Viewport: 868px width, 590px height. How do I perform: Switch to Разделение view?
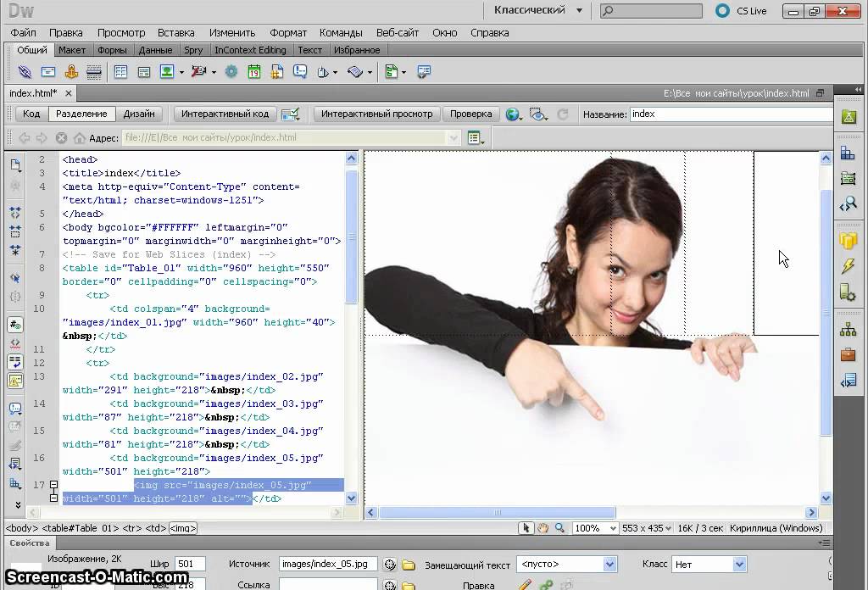point(81,114)
